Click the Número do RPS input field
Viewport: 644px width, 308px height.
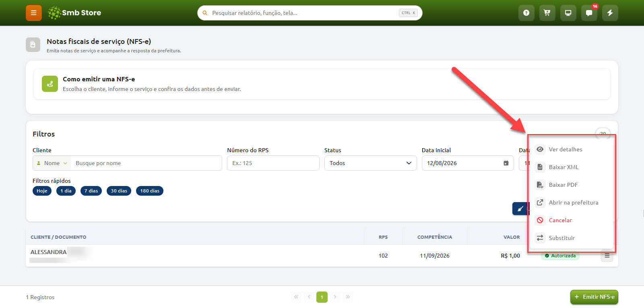[273, 163]
